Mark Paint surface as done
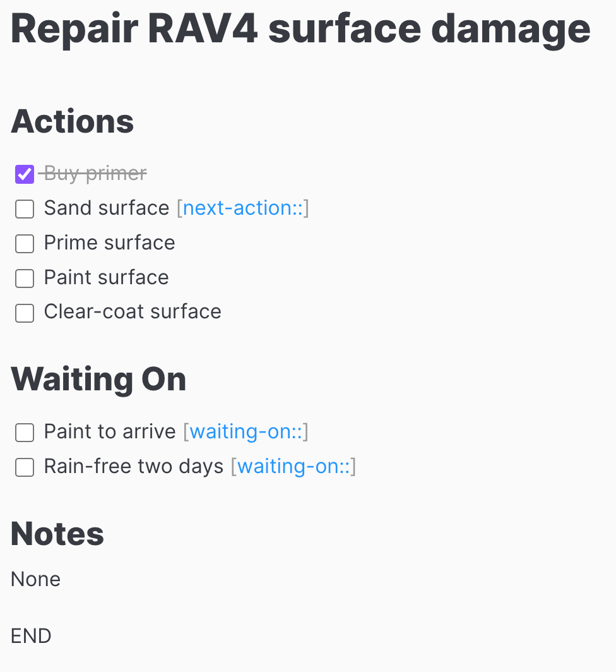Screen dimensions: 616x672 click(x=25, y=279)
